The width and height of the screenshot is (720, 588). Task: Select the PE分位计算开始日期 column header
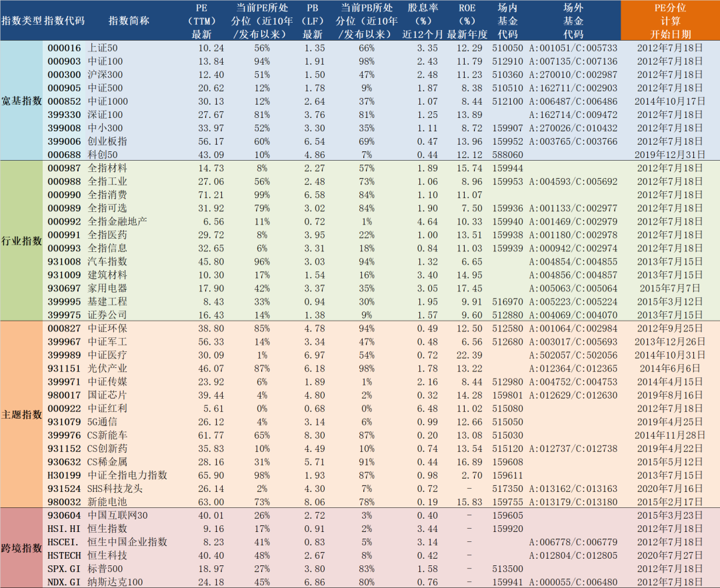(x=671, y=21)
